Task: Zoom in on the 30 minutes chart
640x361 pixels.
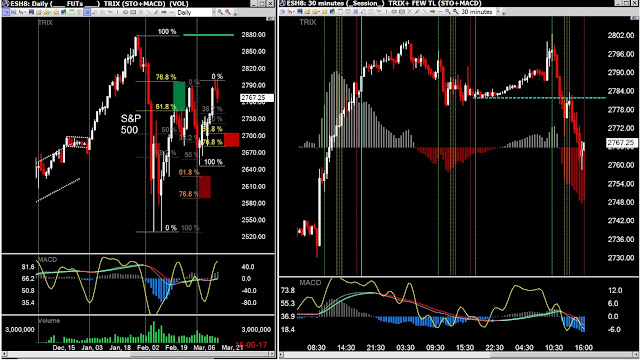Action: (448, 11)
